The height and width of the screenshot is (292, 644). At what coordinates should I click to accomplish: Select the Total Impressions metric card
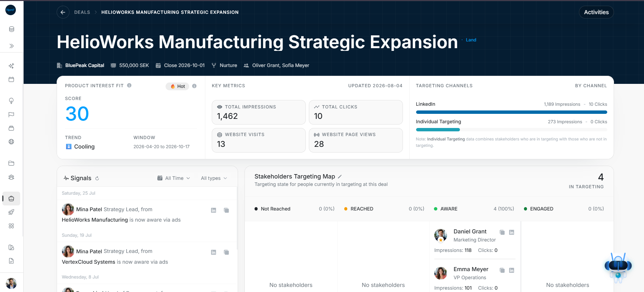[259, 112]
